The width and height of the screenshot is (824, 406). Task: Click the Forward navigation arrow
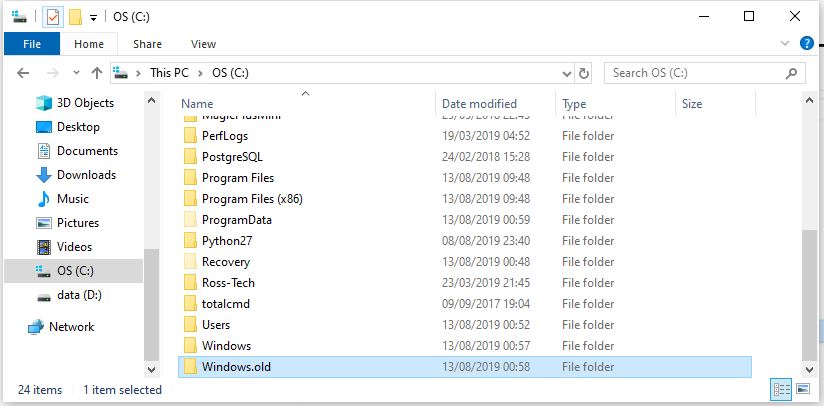(53, 73)
